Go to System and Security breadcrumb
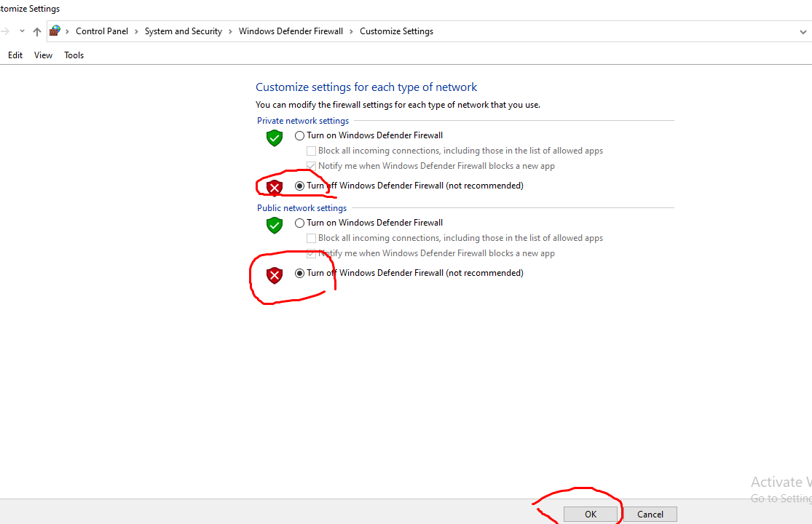Image resolution: width=812 pixels, height=524 pixels. (x=184, y=31)
